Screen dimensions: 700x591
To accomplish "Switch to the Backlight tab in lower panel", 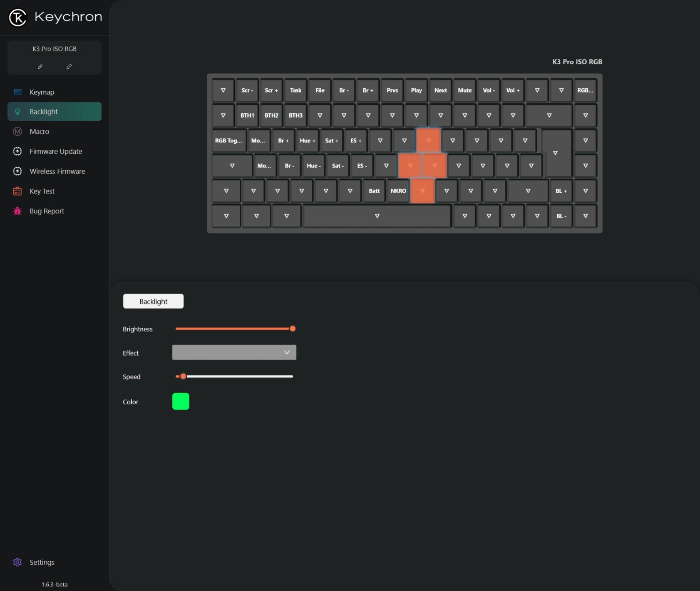I will [x=153, y=301].
